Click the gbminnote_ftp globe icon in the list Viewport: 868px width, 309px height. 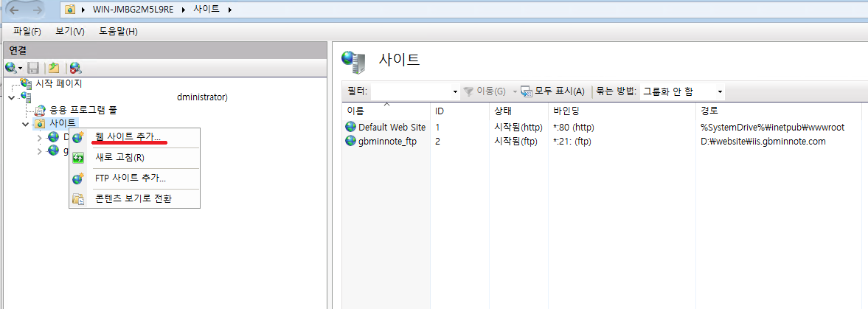350,141
